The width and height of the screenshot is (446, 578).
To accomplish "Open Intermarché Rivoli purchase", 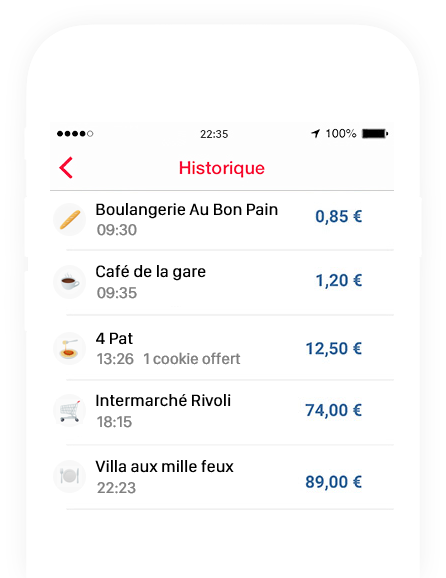I will [x=222, y=412].
